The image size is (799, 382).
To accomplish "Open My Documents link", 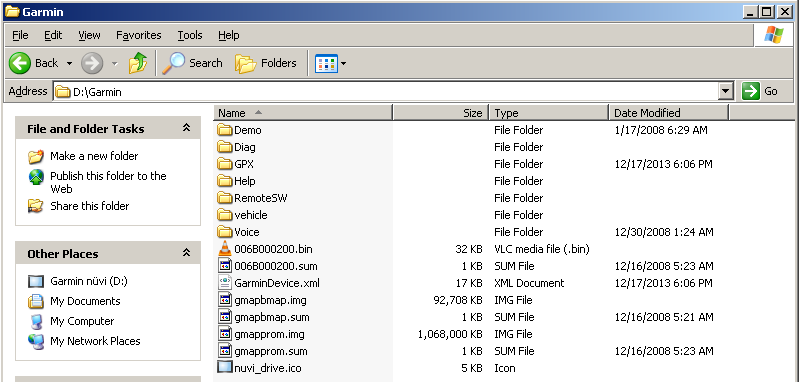I will (85, 301).
